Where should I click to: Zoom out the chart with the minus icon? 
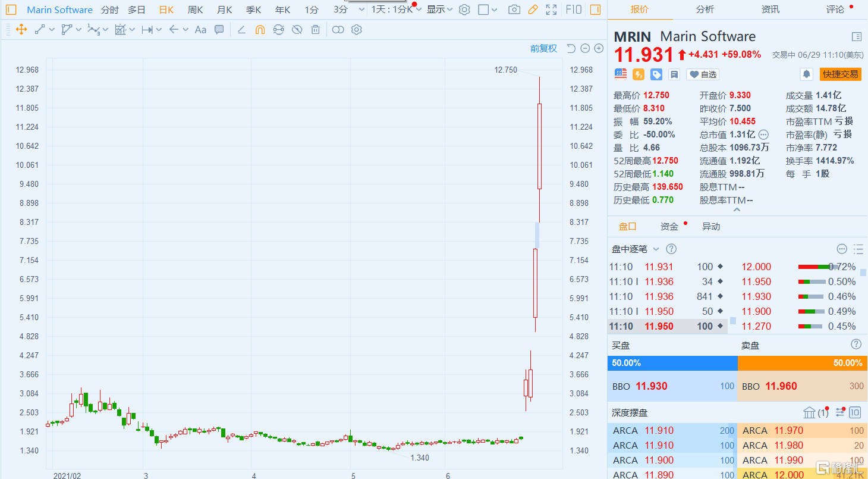click(585, 49)
